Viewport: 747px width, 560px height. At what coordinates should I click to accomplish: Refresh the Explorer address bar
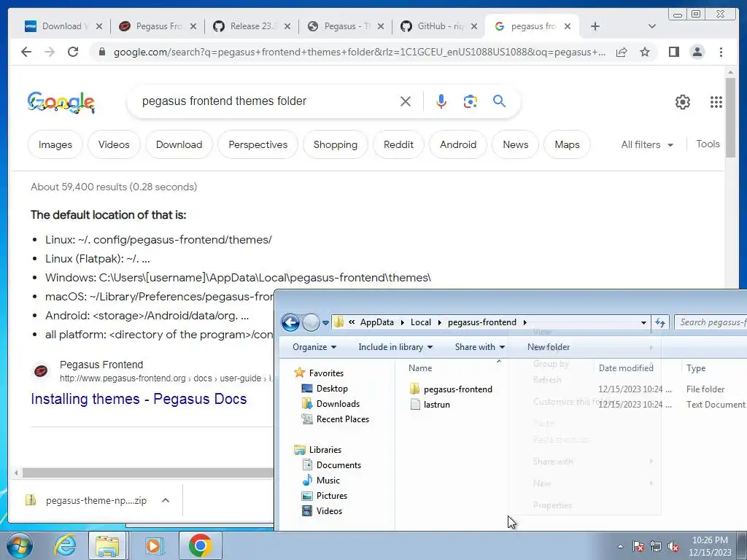660,322
